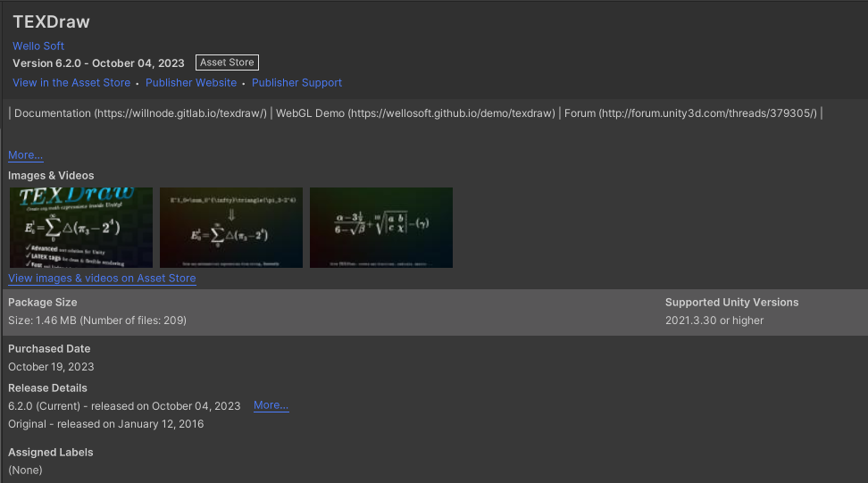The width and height of the screenshot is (868, 483).
Task: Select the (None) labels value
Action: tap(26, 470)
